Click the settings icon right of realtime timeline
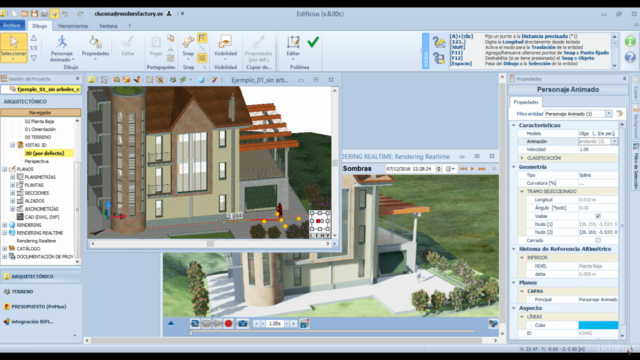The height and width of the screenshot is (360, 640). [x=493, y=324]
